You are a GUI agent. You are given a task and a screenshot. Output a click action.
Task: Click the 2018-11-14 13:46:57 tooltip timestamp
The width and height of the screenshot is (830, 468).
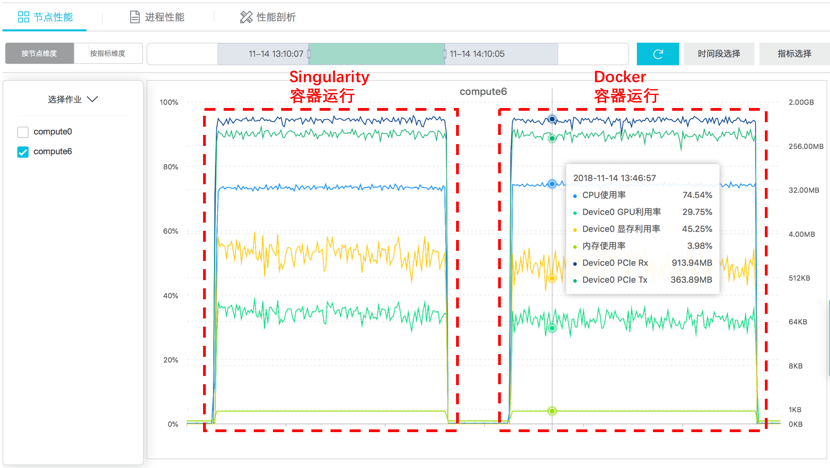pyautogui.click(x=615, y=178)
